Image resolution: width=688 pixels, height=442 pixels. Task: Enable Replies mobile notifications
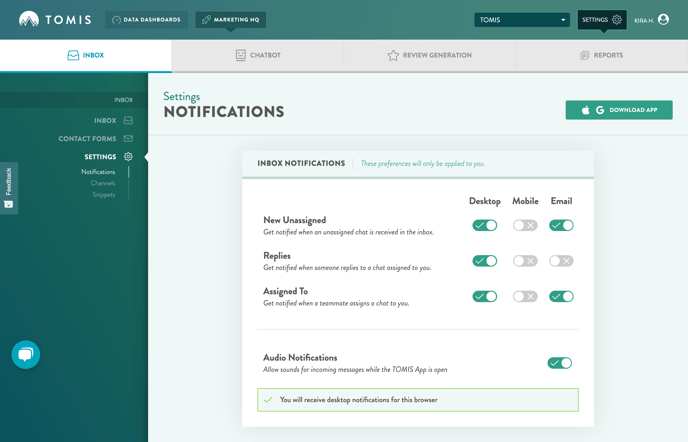click(x=525, y=261)
